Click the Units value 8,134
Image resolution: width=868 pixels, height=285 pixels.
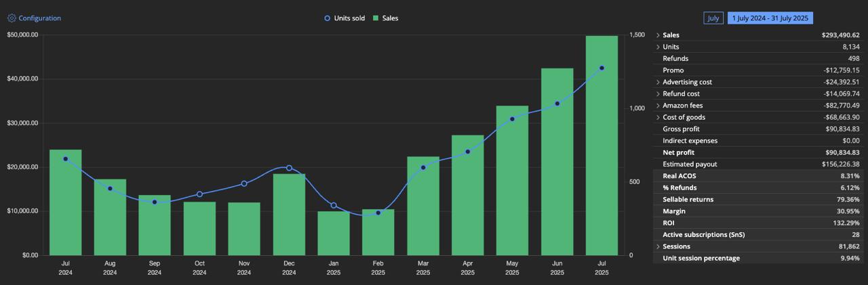click(x=851, y=47)
